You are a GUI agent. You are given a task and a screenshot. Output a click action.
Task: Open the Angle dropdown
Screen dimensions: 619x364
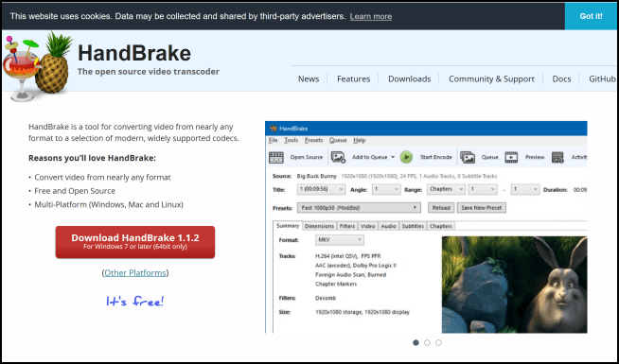pos(386,189)
